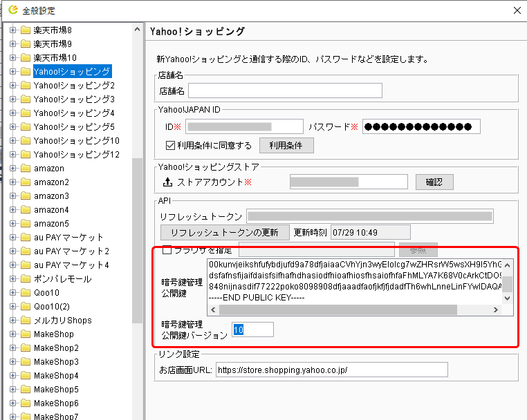Click the リフレッシュトークン input field
This screenshot has height=420, width=527.
[370, 216]
